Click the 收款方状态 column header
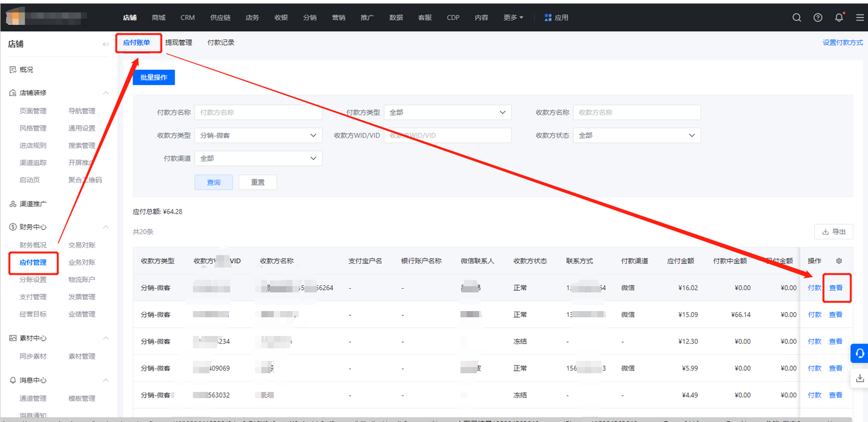 (x=530, y=261)
